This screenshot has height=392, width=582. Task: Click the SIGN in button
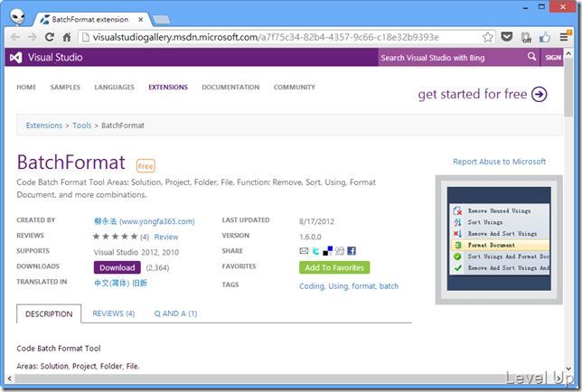point(553,58)
